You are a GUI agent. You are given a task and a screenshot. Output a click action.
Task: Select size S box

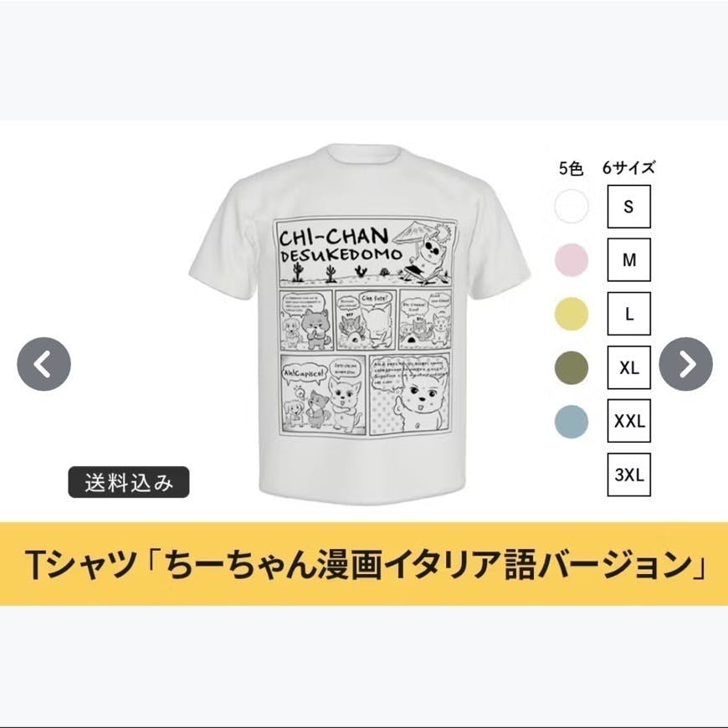point(629,207)
